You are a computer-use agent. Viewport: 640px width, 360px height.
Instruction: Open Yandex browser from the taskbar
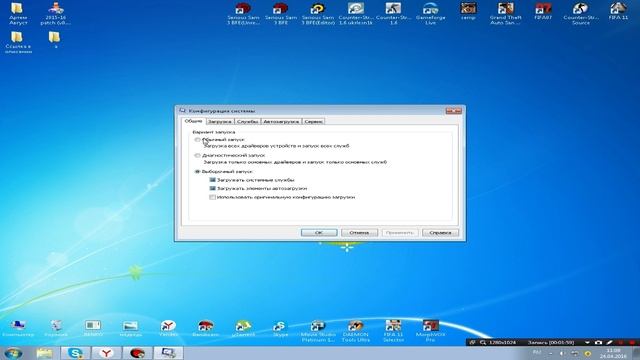(x=107, y=353)
